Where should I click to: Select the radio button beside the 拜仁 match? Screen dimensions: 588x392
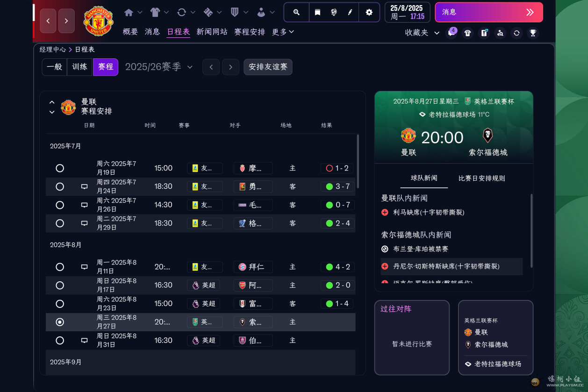coord(60,266)
